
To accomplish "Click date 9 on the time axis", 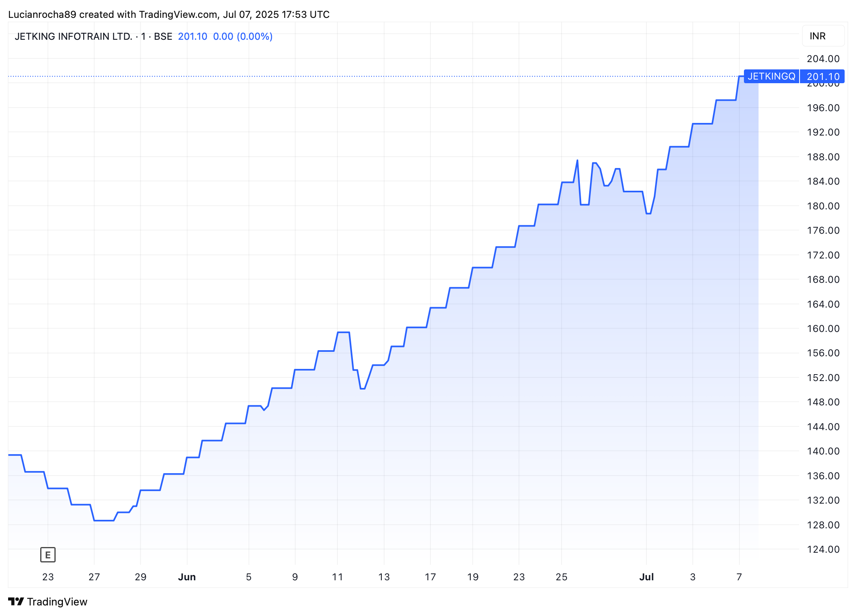I will pos(295,577).
